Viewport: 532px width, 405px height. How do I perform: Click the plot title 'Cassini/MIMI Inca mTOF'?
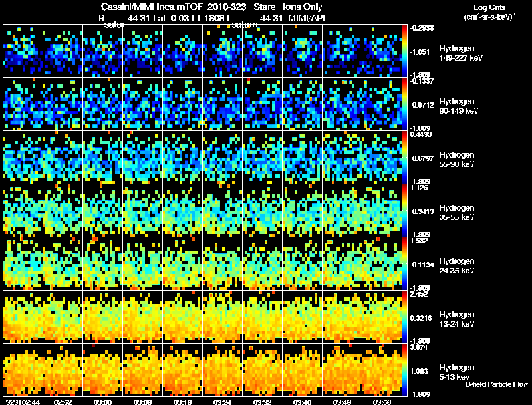[x=152, y=7]
